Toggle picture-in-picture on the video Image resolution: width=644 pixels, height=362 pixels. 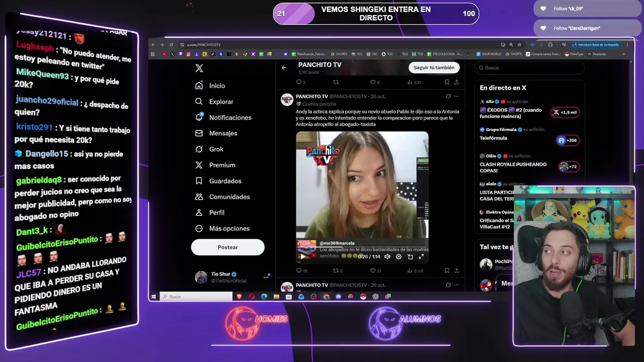point(410,256)
